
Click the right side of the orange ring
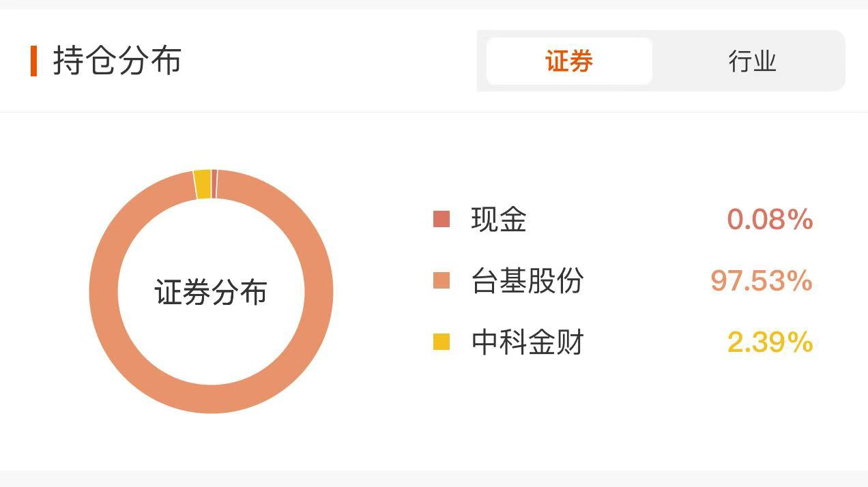coord(319,292)
